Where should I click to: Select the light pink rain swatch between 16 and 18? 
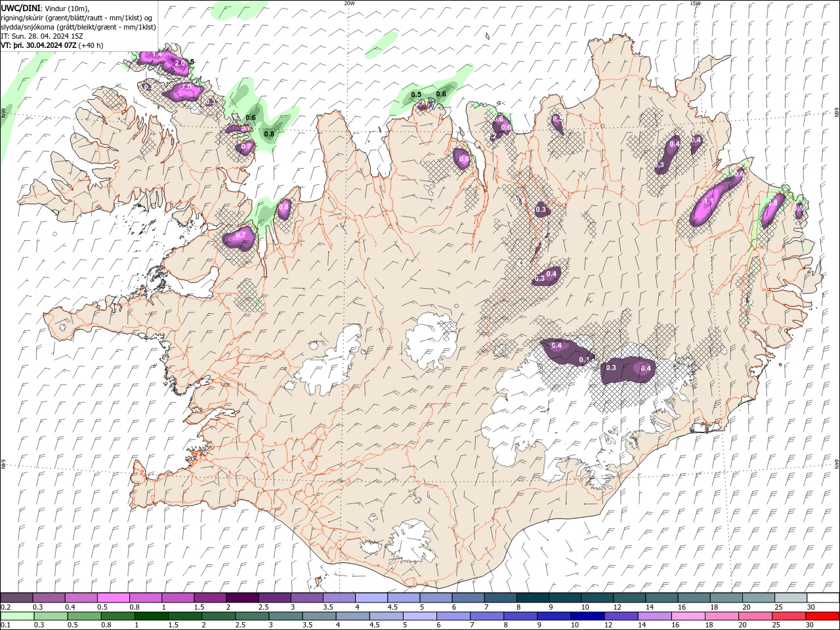(687, 616)
